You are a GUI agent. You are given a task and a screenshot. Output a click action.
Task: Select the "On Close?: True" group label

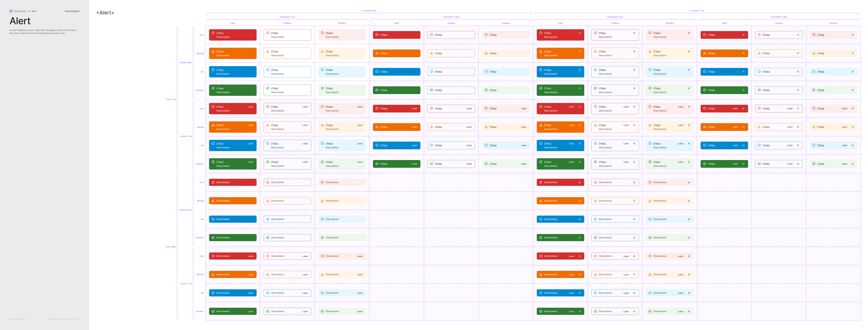[x=697, y=11]
